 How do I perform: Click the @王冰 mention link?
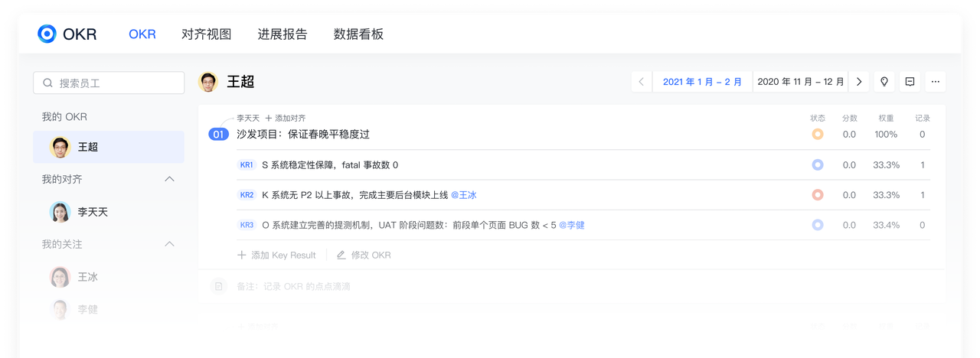(x=463, y=195)
